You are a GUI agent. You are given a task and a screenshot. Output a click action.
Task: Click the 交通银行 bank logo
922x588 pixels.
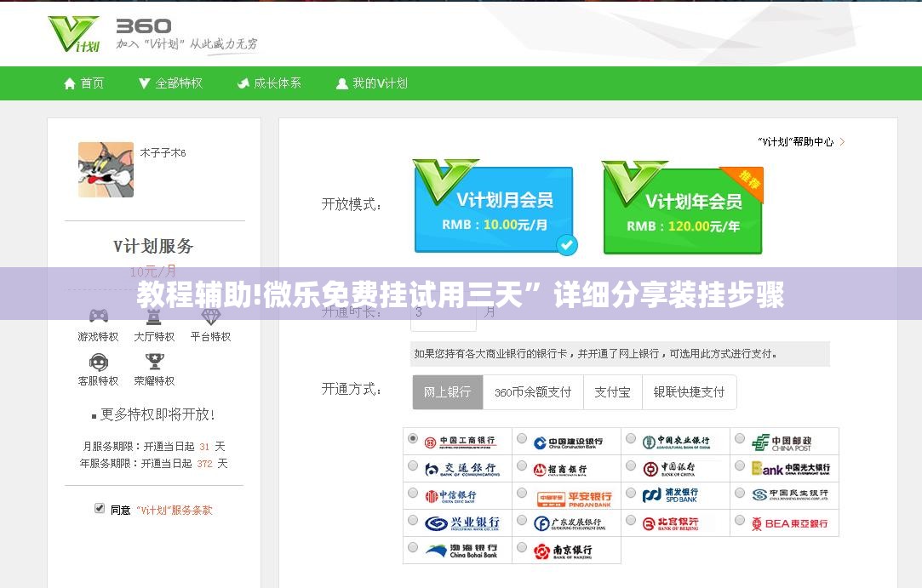(462, 469)
